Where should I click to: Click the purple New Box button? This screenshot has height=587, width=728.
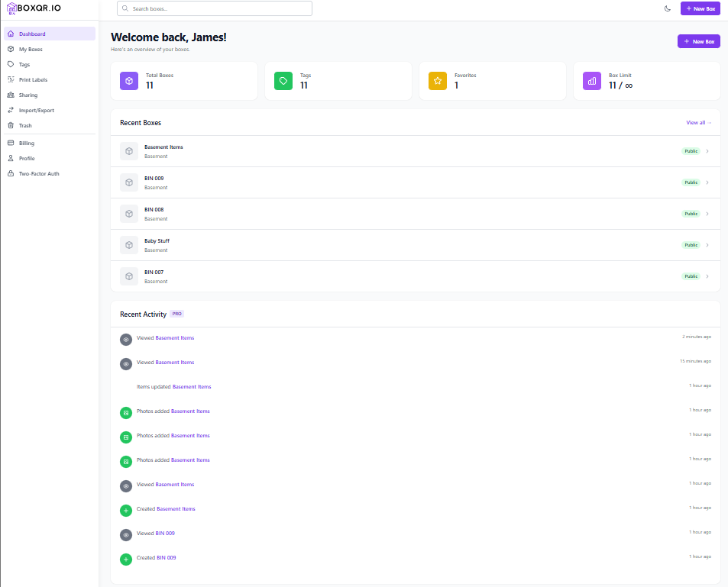[698, 41]
